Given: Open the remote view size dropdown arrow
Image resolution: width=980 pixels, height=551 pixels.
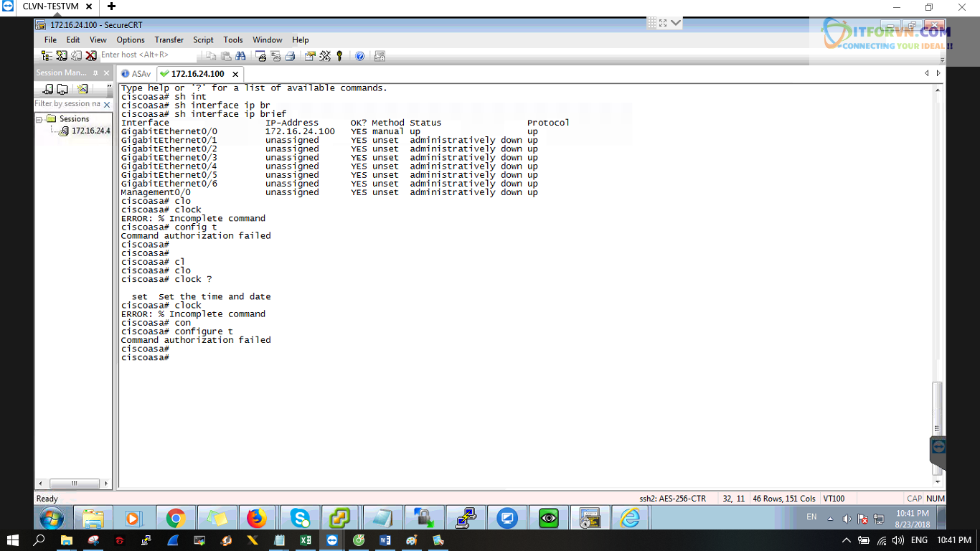Looking at the screenshot, I should (675, 23).
